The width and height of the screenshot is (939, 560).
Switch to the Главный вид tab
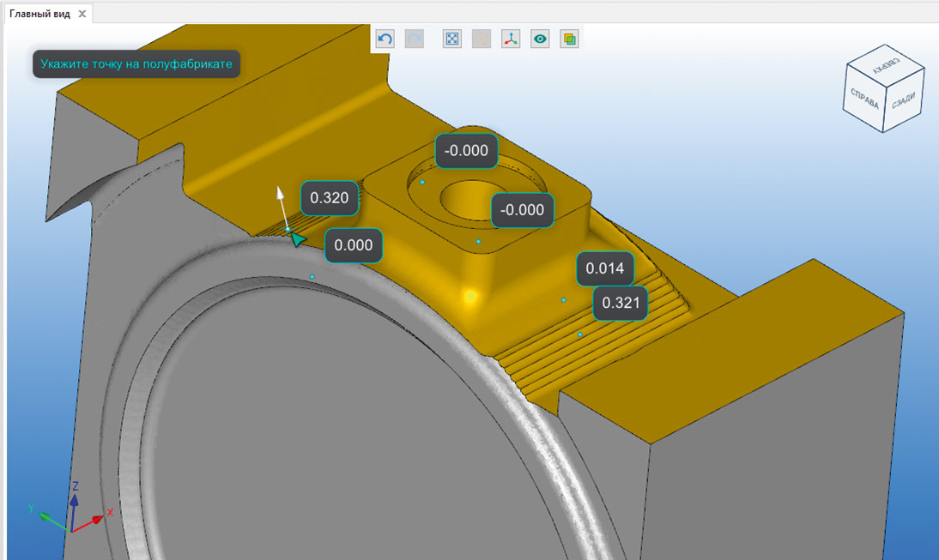[39, 14]
